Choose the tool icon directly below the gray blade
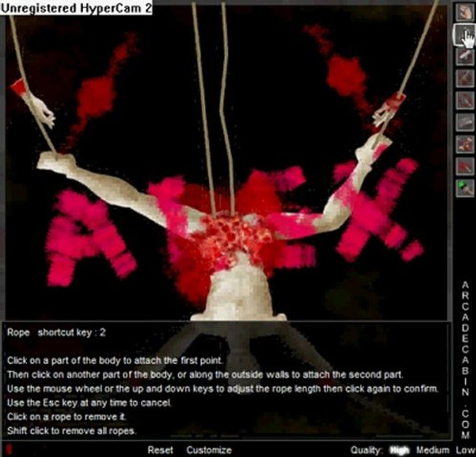The height and width of the screenshot is (457, 476). click(465, 144)
